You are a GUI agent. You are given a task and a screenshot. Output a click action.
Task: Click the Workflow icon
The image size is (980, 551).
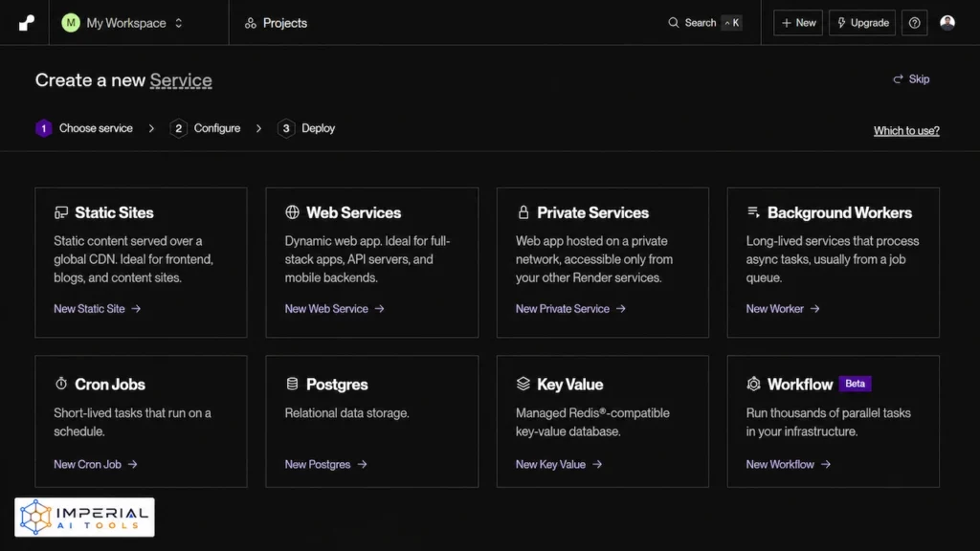pyautogui.click(x=753, y=384)
